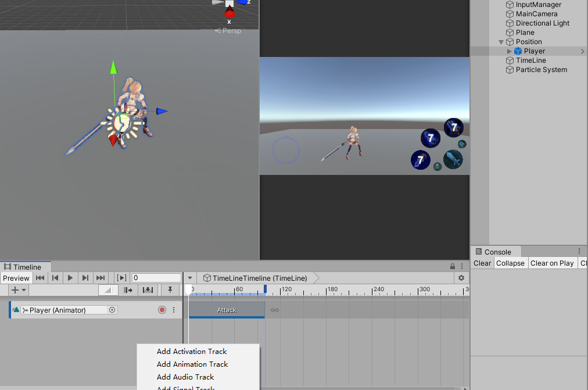
Task: Click the white playhead at frame 0
Action: click(x=189, y=290)
